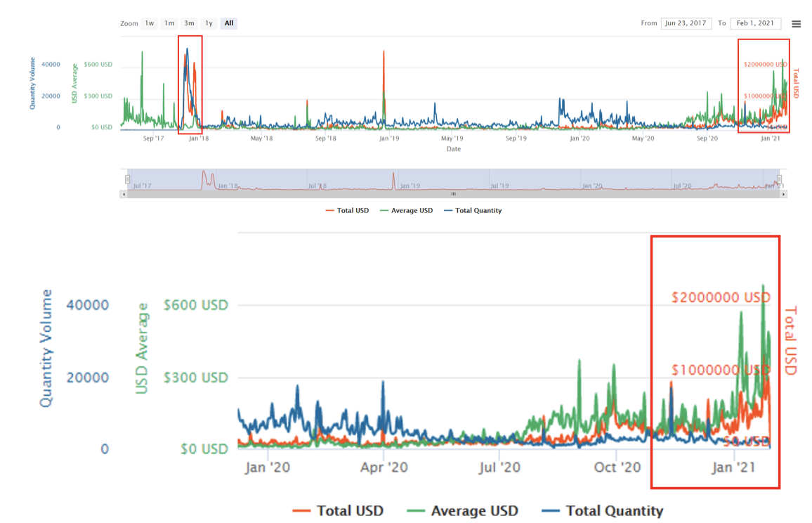Grab the left navigator range handle
Image resolution: width=812 pixels, height=523 pixels.
tap(127, 179)
